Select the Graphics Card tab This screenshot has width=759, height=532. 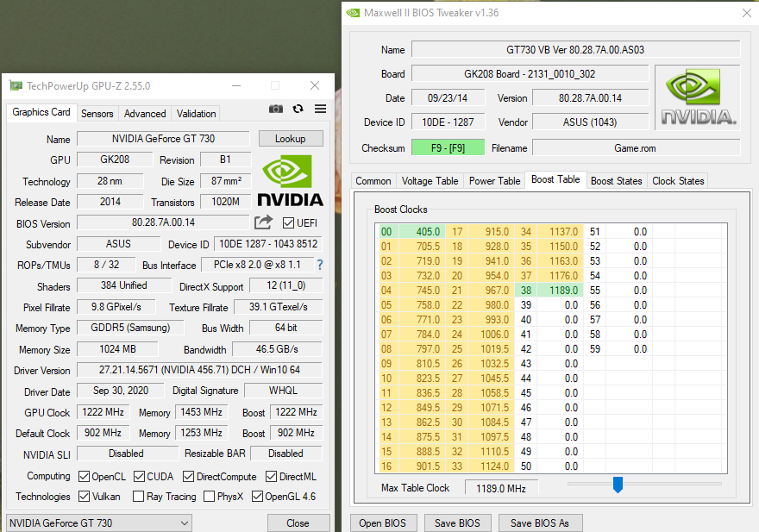(x=41, y=112)
